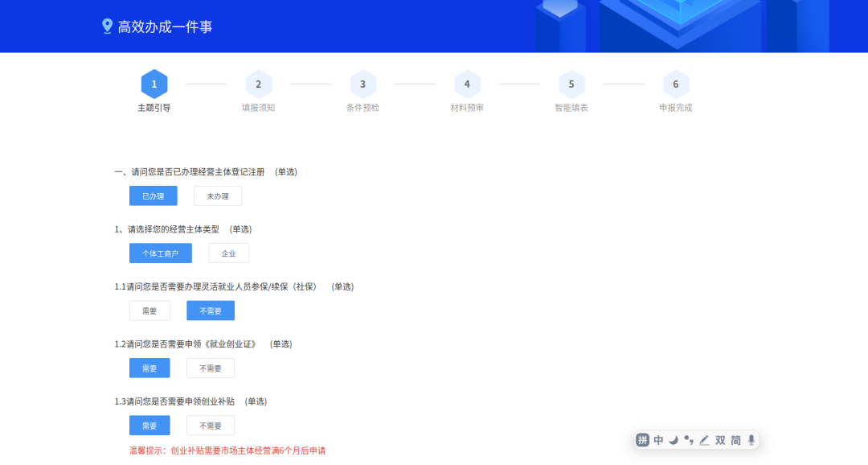Open handwriting input with the pen icon
Screen dimensions: 868x465
coord(704,440)
